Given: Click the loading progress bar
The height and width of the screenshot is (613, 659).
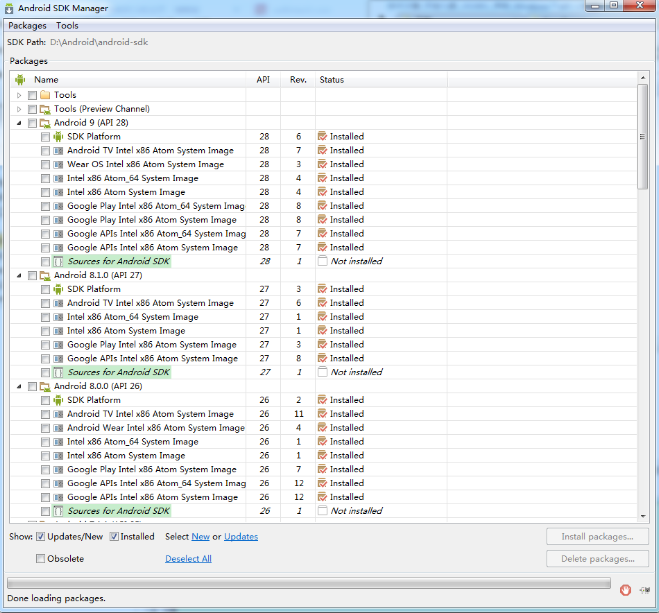Looking at the screenshot, I should [309, 583].
